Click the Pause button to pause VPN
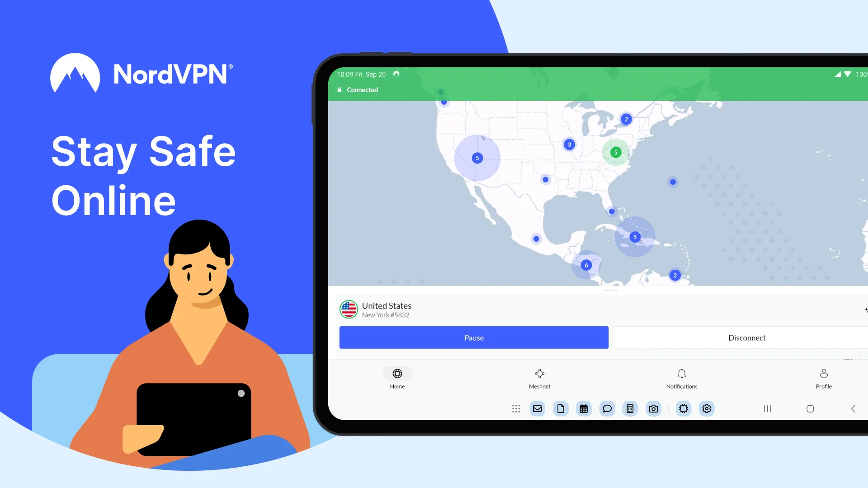868x488 pixels. point(474,337)
